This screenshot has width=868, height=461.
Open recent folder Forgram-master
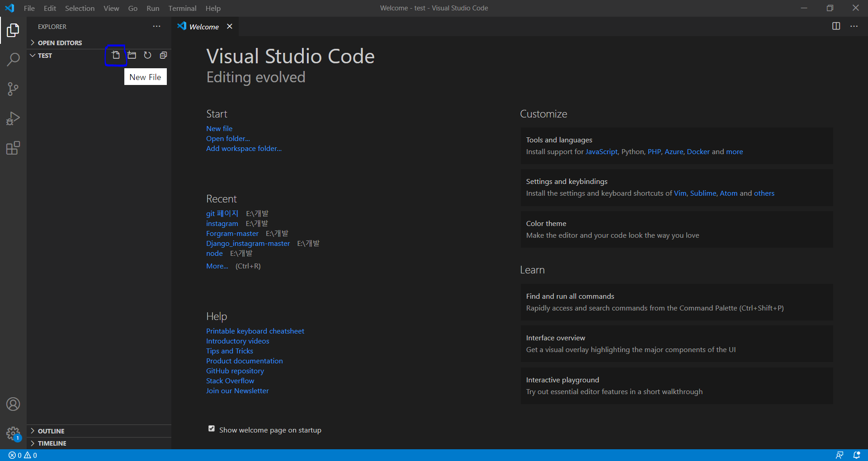coord(232,233)
